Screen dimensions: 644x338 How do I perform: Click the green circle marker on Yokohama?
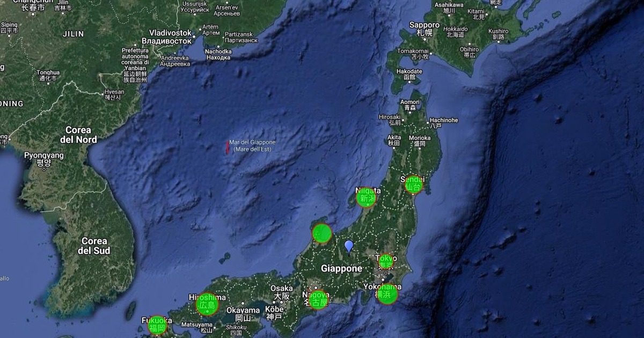(387, 294)
